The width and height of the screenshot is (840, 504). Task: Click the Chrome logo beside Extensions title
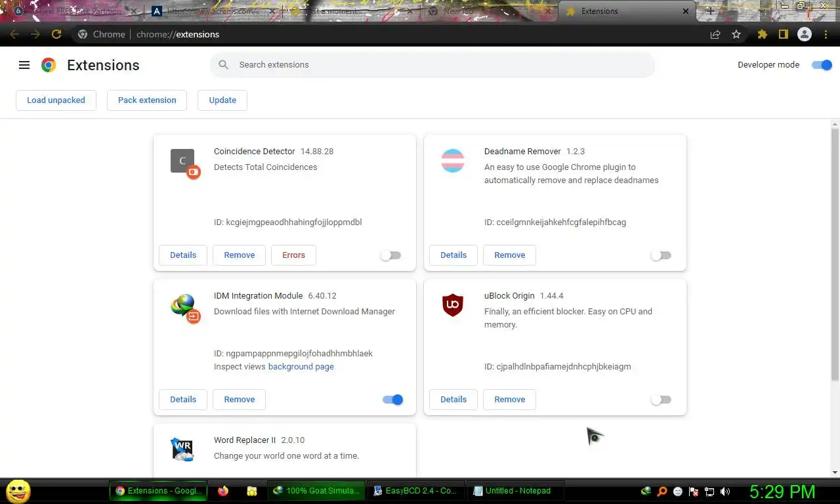tap(49, 65)
